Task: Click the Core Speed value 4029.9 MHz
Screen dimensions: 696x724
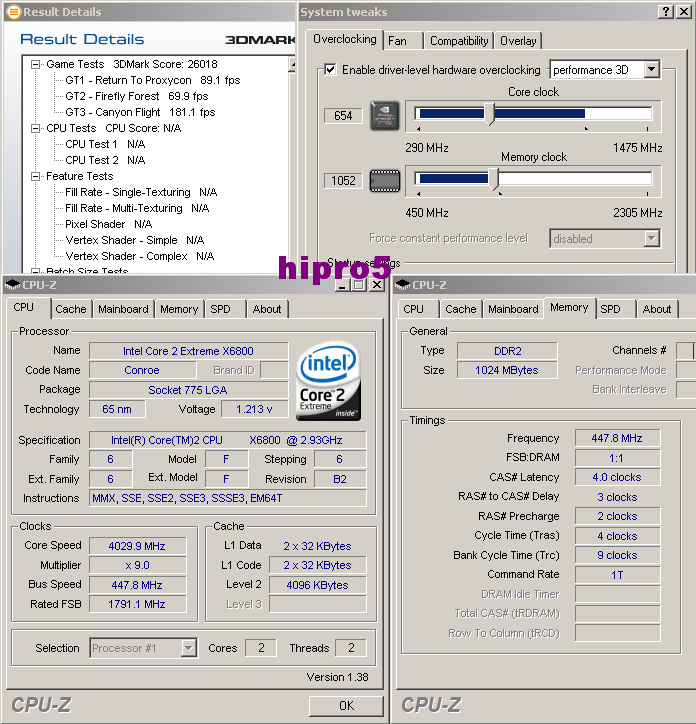Action: (137, 546)
